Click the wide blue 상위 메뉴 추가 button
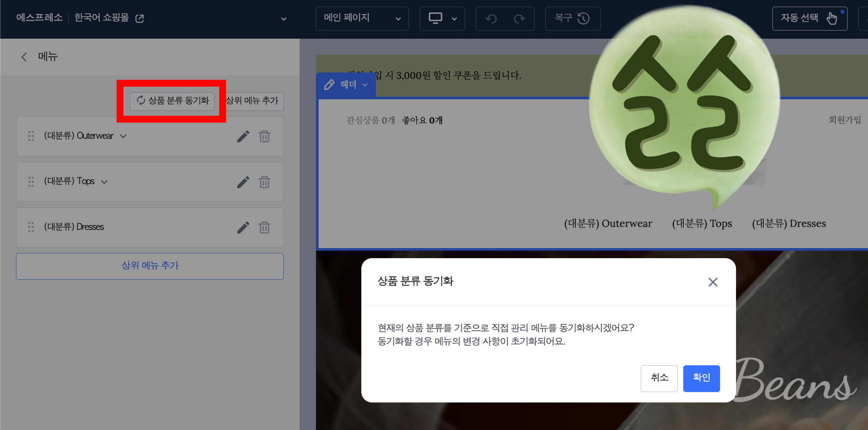 [x=150, y=266]
